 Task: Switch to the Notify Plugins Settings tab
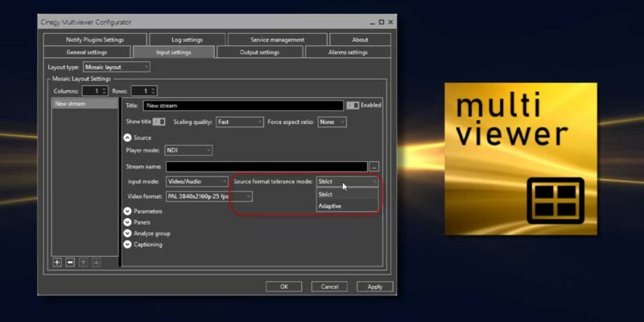coord(95,39)
